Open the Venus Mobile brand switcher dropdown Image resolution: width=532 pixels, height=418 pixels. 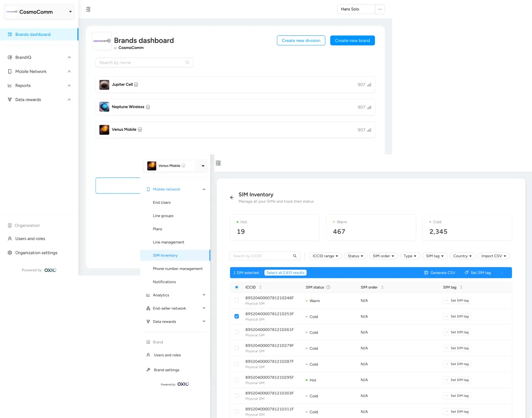coord(203,166)
